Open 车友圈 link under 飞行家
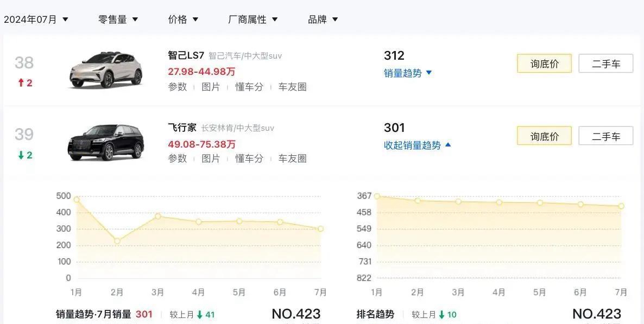Image resolution: width=644 pixels, height=324 pixels. tap(293, 158)
